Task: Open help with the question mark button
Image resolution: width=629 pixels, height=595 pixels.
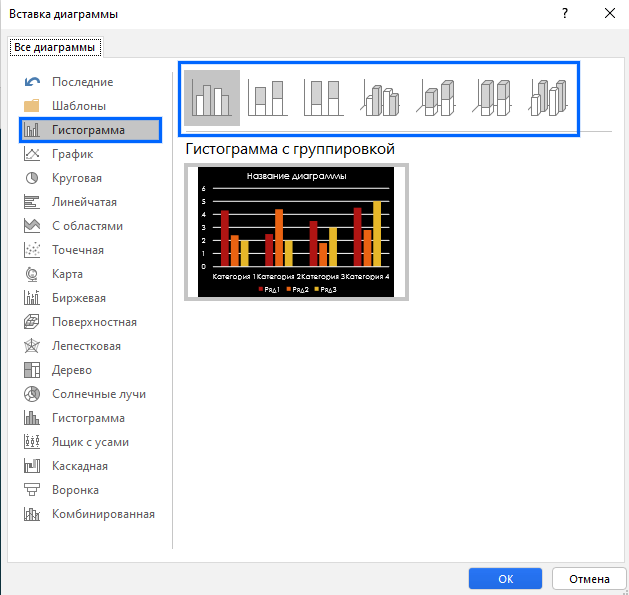Action: (x=566, y=14)
